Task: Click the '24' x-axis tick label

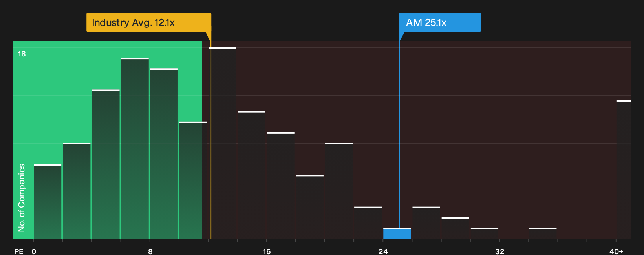Action: (383, 251)
